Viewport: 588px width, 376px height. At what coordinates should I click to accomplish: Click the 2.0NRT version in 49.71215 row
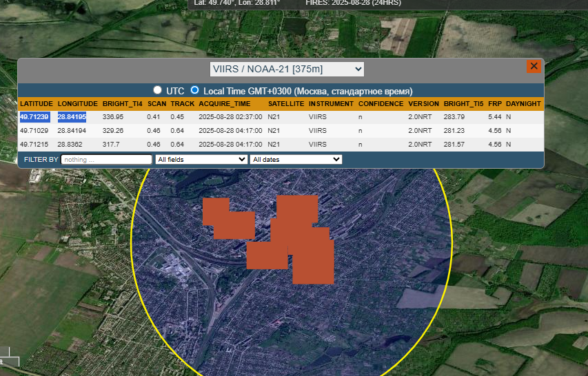[x=420, y=144]
